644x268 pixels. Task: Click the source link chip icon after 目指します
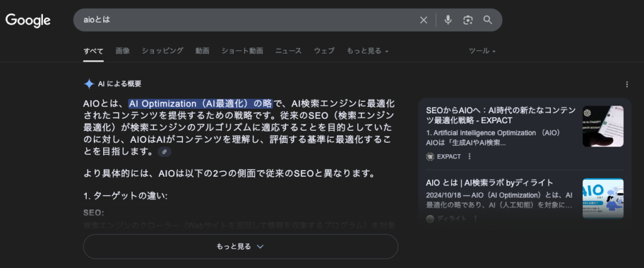click(x=164, y=152)
